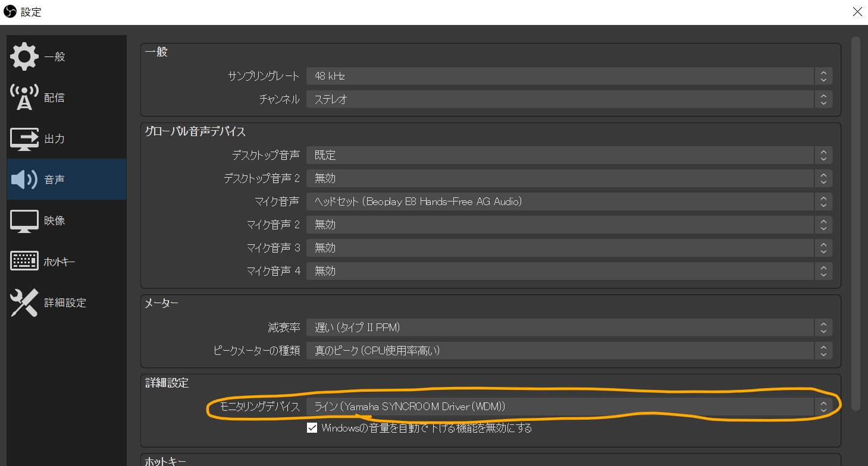The height and width of the screenshot is (466, 868).
Task: Go to the 映像 settings tab
Action: click(x=67, y=221)
